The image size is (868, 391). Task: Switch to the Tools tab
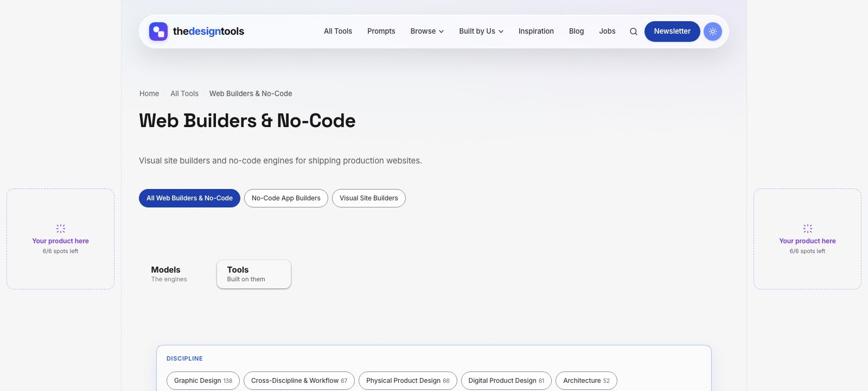pos(254,274)
